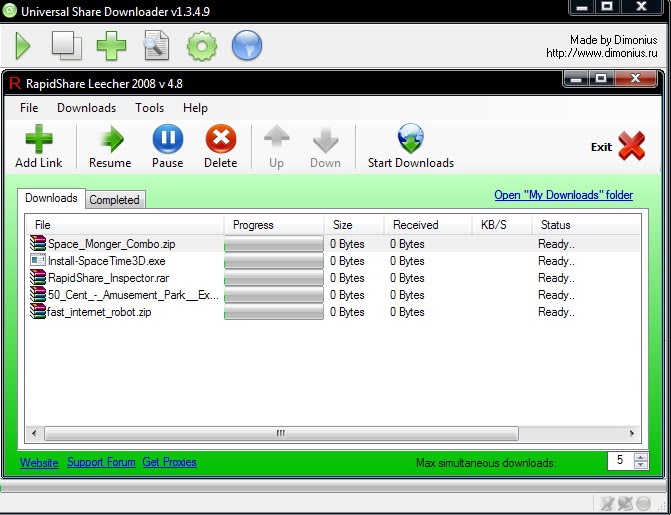Sort by the KB/S column header
This screenshot has width=671, height=515.
point(502,225)
